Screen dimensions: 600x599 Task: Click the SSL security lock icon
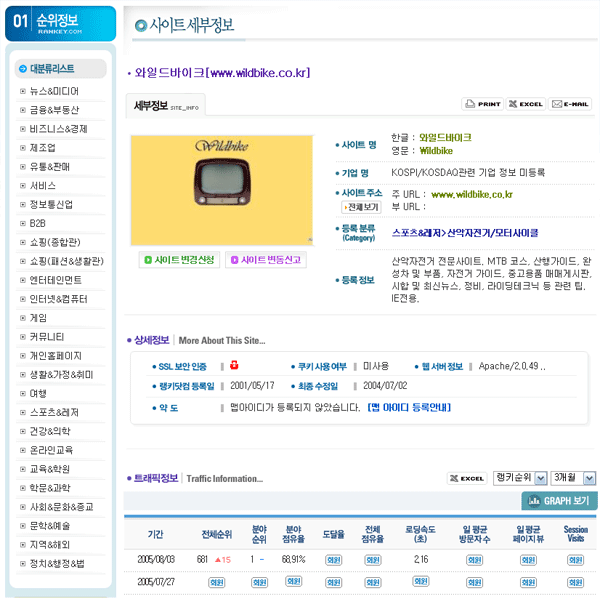(234, 365)
